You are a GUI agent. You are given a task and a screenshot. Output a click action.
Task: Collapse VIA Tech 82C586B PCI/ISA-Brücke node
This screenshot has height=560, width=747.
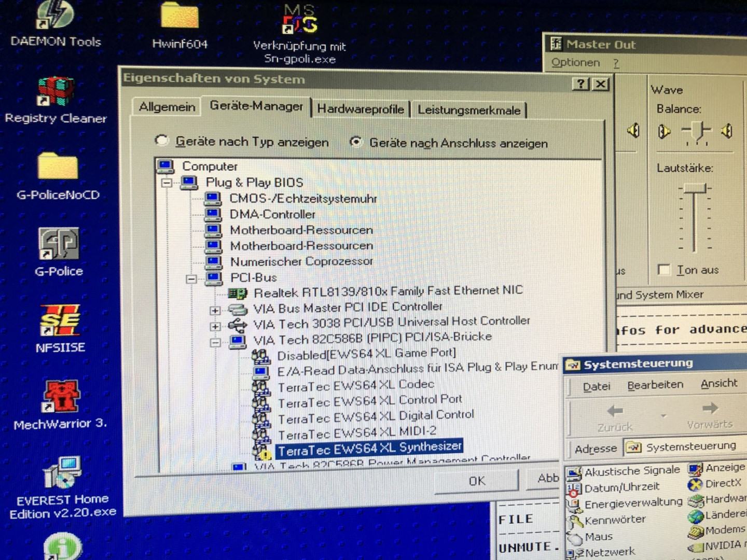[x=215, y=343]
